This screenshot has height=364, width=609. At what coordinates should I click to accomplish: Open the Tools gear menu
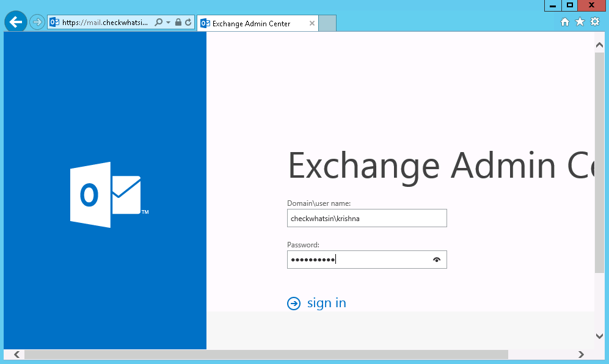[595, 22]
